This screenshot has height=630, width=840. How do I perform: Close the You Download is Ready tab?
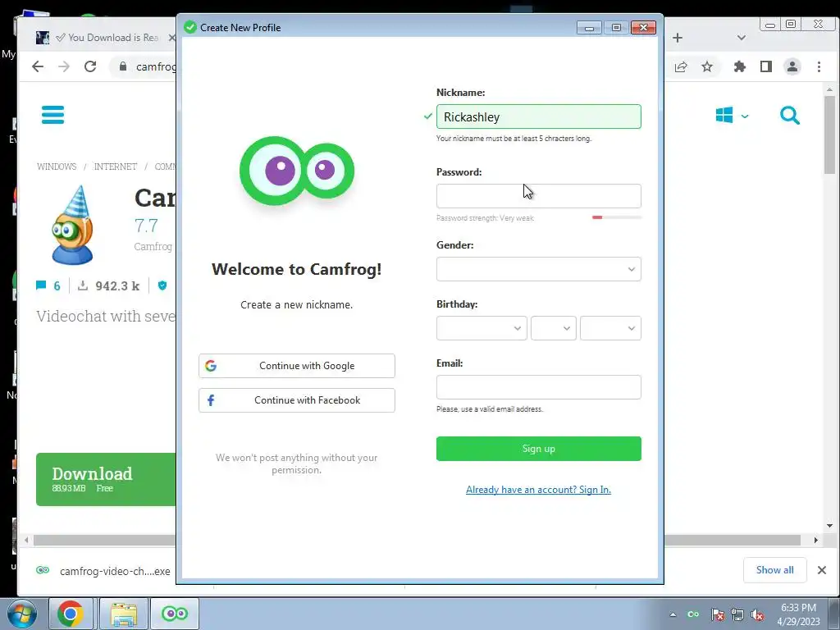click(171, 38)
